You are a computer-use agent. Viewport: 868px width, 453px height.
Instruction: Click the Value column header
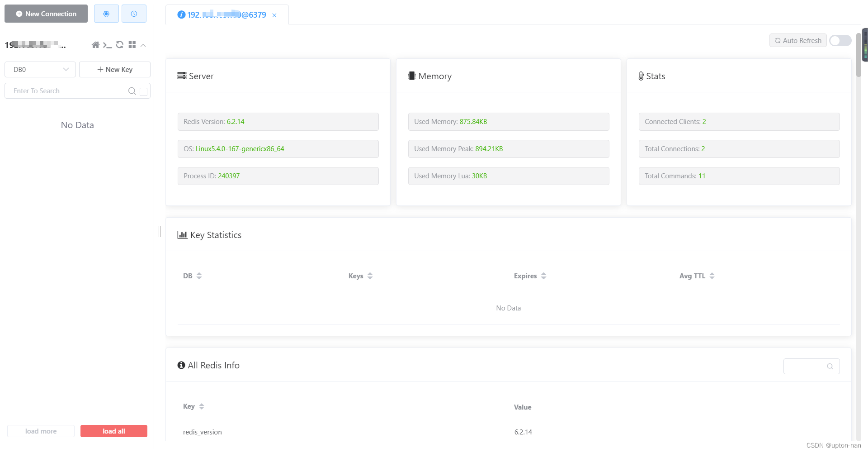click(523, 407)
